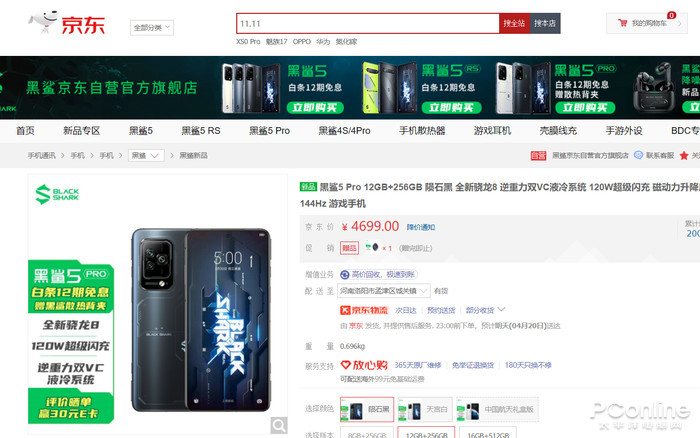
Task: Select the 陨石黑 color option
Action: [367, 409]
